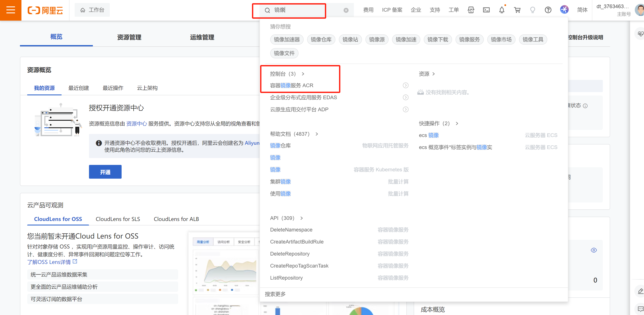Select 最近创建 sub-tab
The image size is (644, 315).
coord(79,88)
